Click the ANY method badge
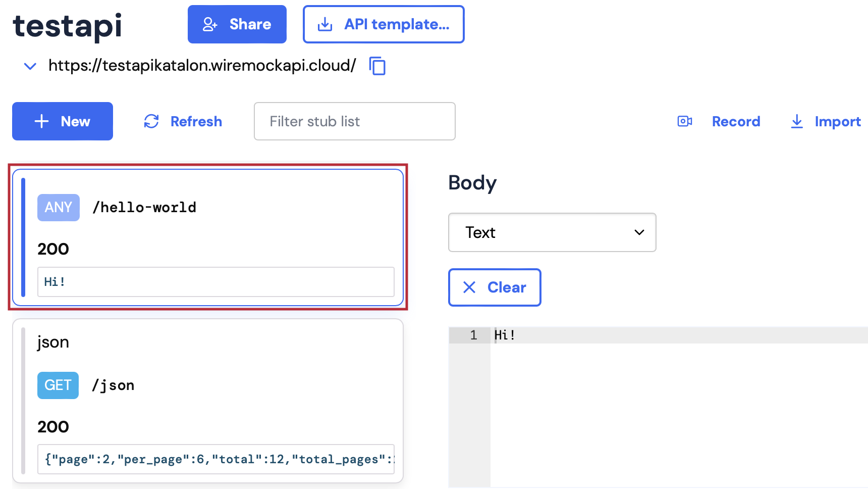 click(59, 208)
